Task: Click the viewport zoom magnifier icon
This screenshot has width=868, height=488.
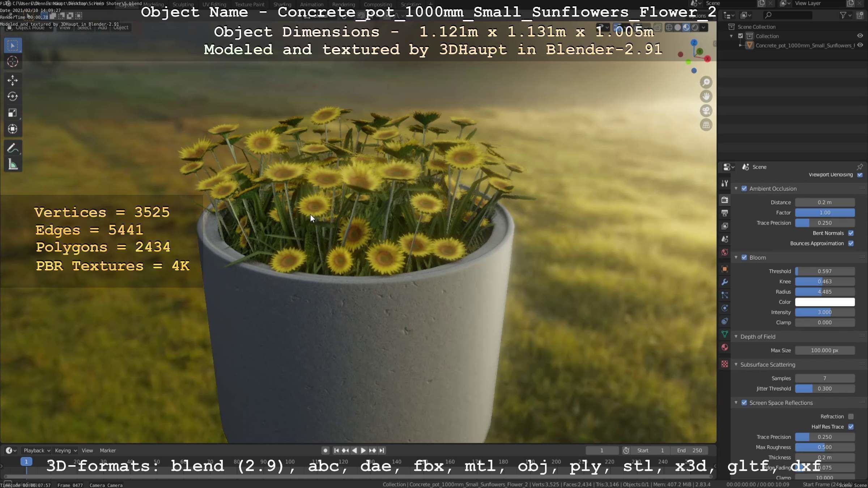Action: tap(706, 82)
